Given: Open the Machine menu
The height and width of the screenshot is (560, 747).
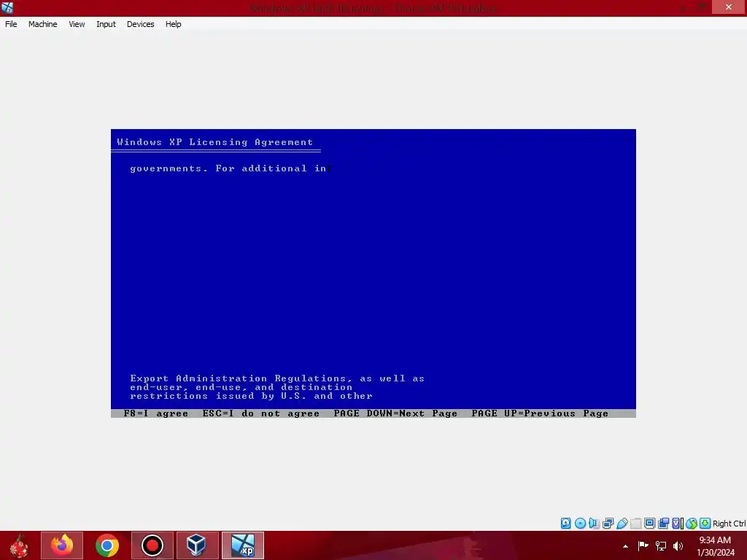Looking at the screenshot, I should [42, 24].
